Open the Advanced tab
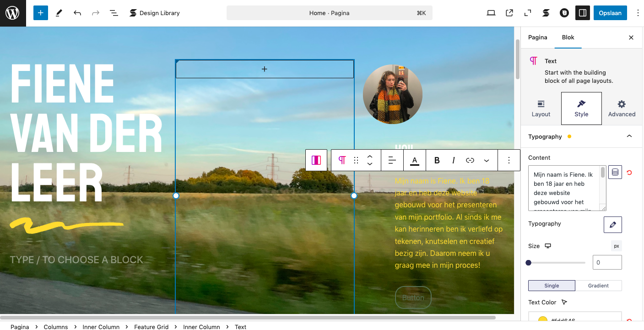Screen dimensions: 644x330 622,108
